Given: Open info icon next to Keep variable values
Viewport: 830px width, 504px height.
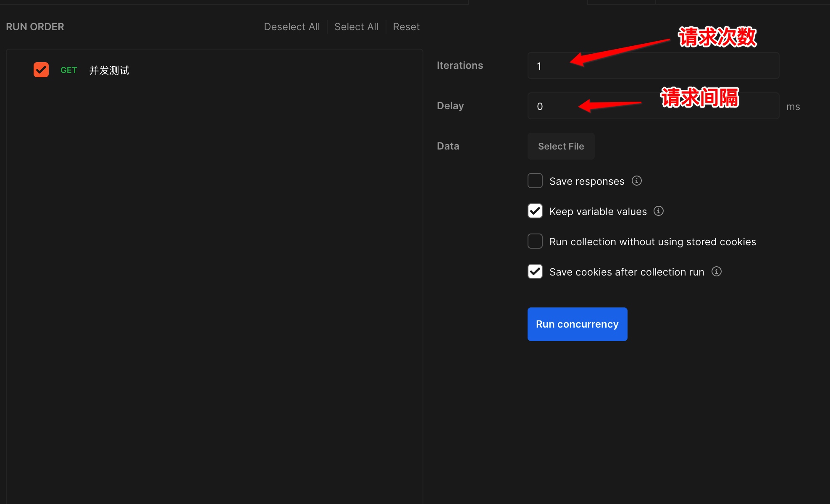Looking at the screenshot, I should coord(658,211).
